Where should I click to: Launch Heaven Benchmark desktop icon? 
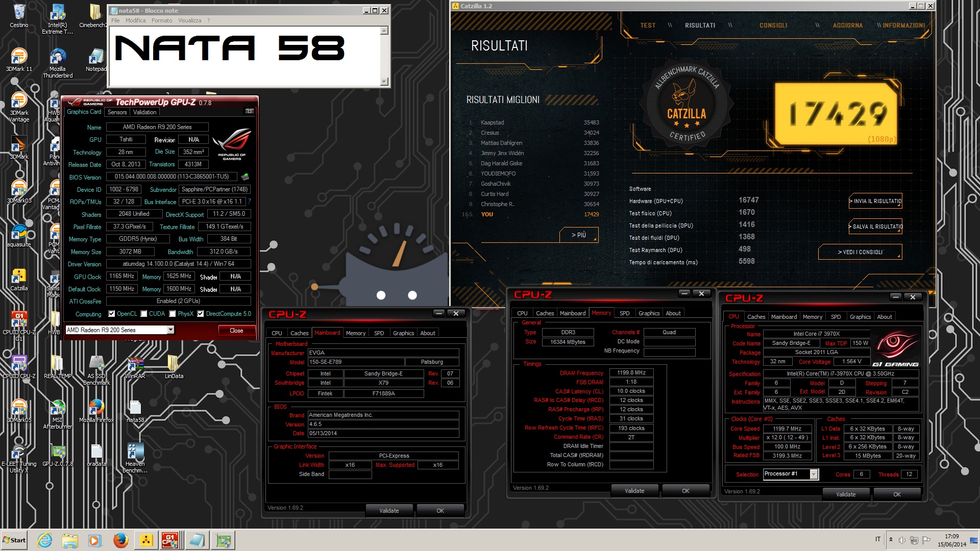click(x=135, y=458)
